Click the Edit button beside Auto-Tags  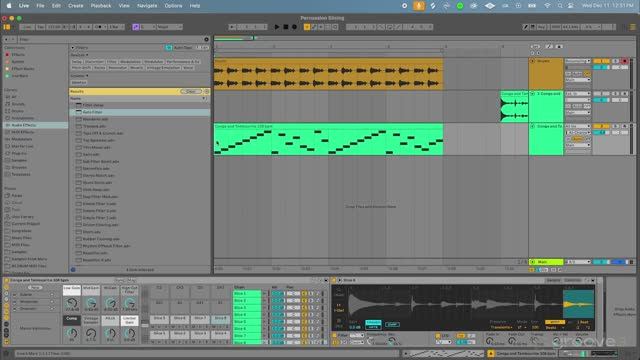[x=202, y=48]
